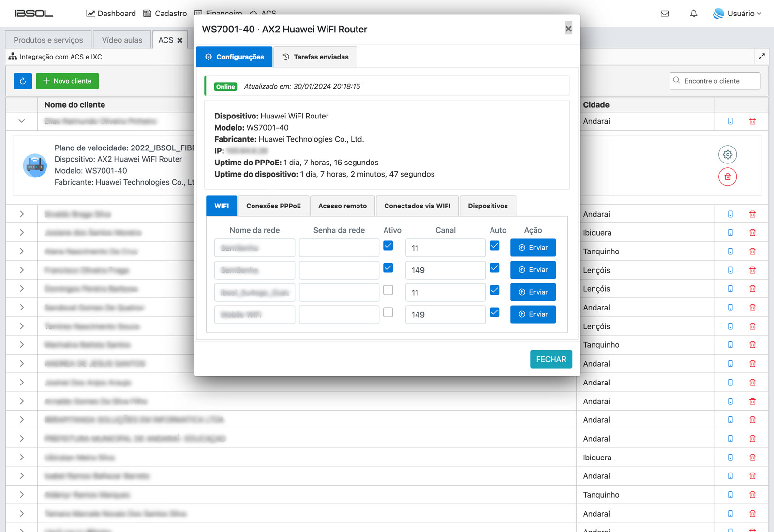Viewport: 774px width, 532px height.
Task: Click the device icon in the last Tanquinho row
Action: point(730,495)
